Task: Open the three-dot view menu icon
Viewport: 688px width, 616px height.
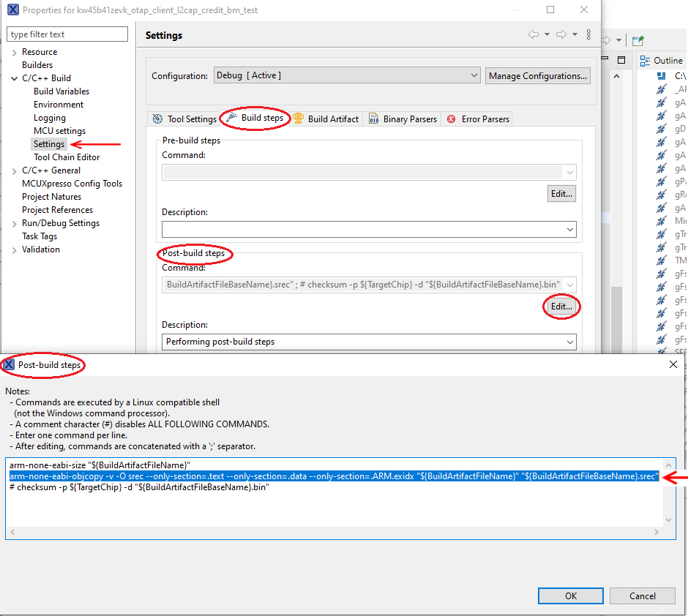Action: pos(589,35)
